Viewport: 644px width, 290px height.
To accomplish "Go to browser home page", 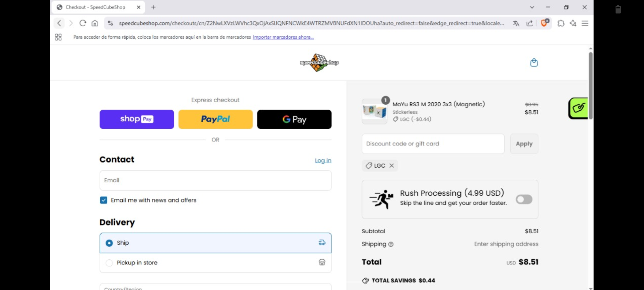I will (95, 23).
